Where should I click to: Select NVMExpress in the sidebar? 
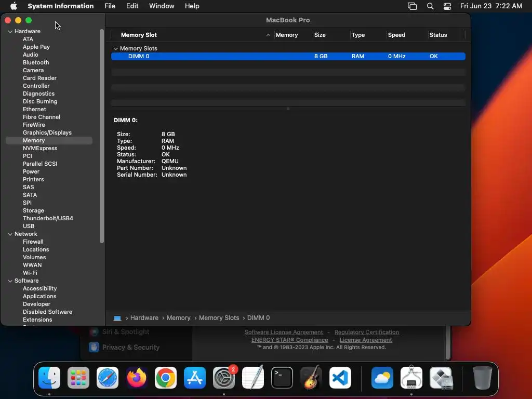[x=40, y=148]
